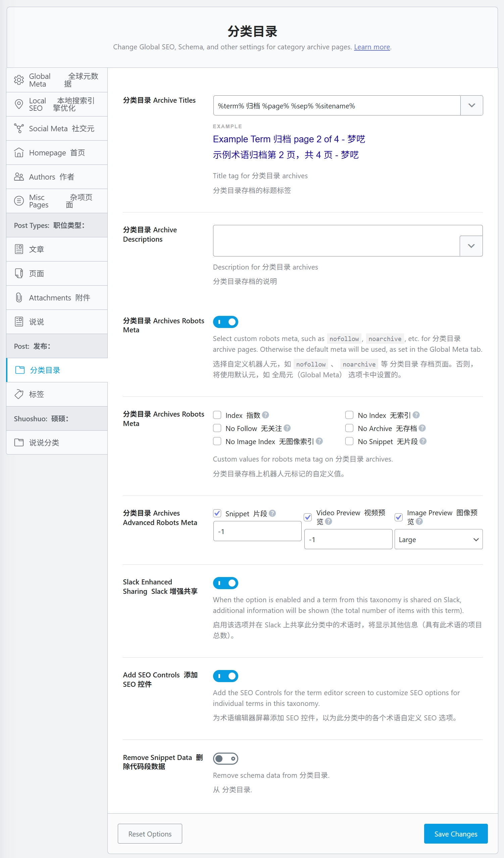This screenshot has width=504, height=858.
Task: Click the Social Meta network icon
Action: (x=19, y=128)
